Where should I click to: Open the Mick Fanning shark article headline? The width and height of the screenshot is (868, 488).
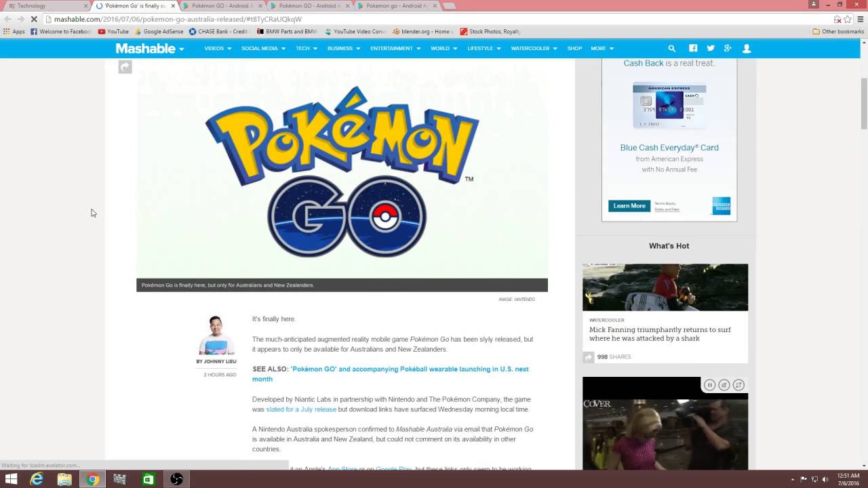660,334
